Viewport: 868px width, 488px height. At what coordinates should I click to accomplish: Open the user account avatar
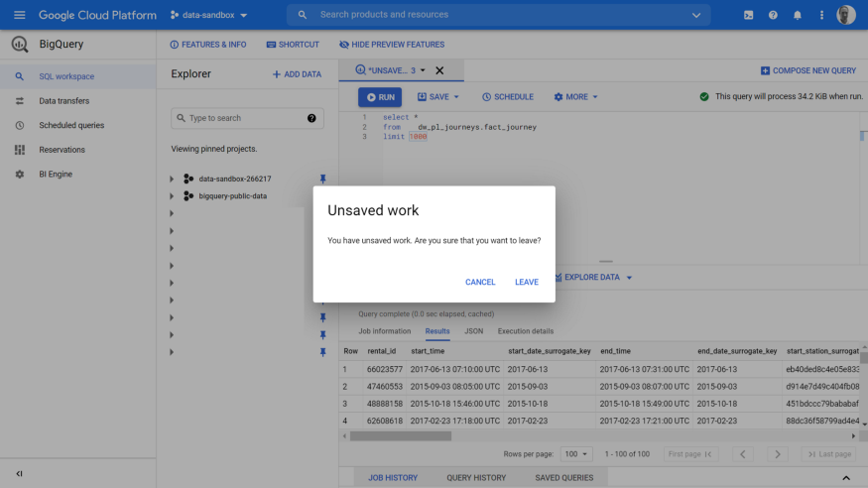846,15
